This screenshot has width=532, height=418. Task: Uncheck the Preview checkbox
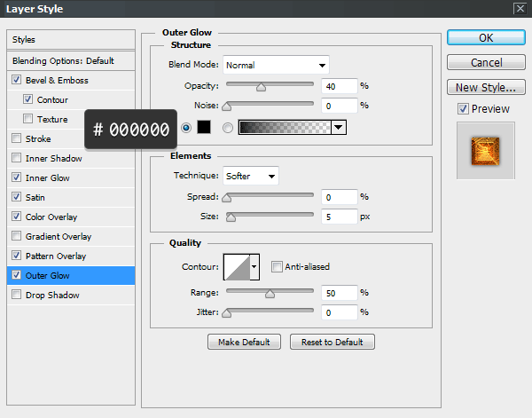[x=463, y=108]
